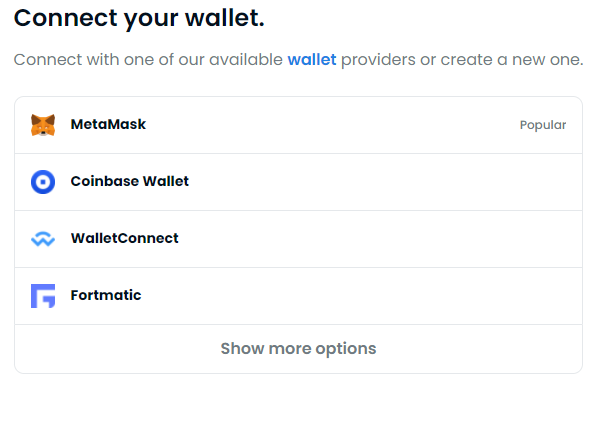Click the MetaMask fox icon
The height and width of the screenshot is (422, 603).
click(43, 125)
